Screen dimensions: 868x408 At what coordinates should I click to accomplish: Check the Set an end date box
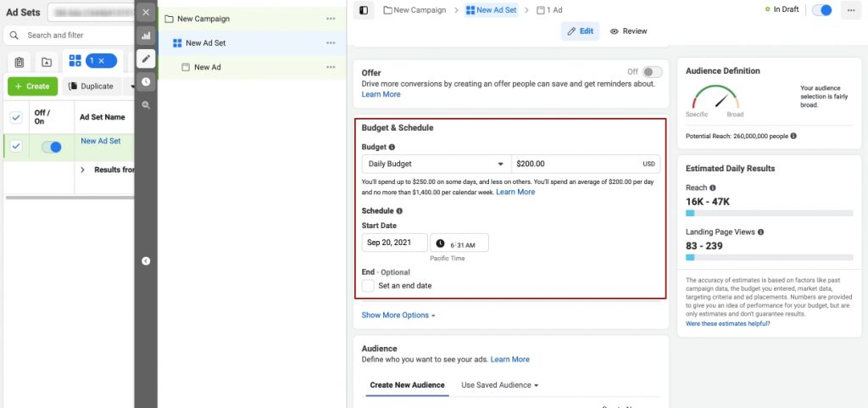368,286
